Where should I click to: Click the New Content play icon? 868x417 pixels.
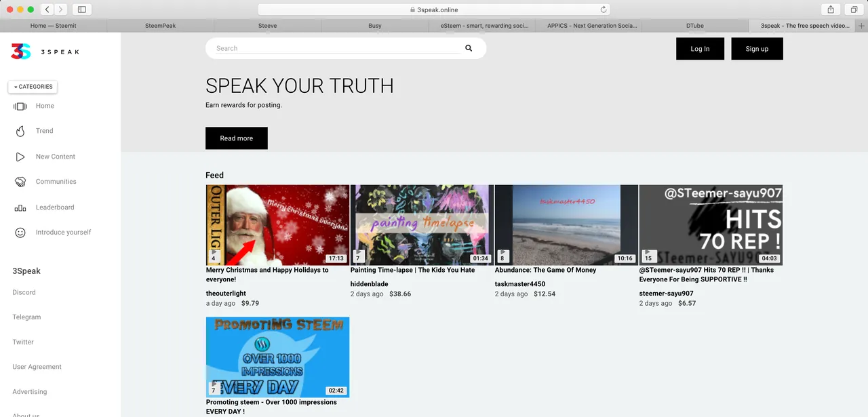coord(20,157)
